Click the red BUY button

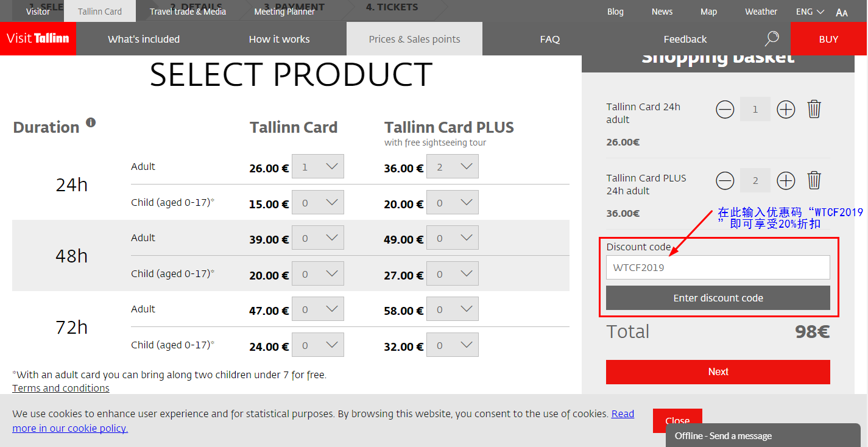click(x=828, y=39)
